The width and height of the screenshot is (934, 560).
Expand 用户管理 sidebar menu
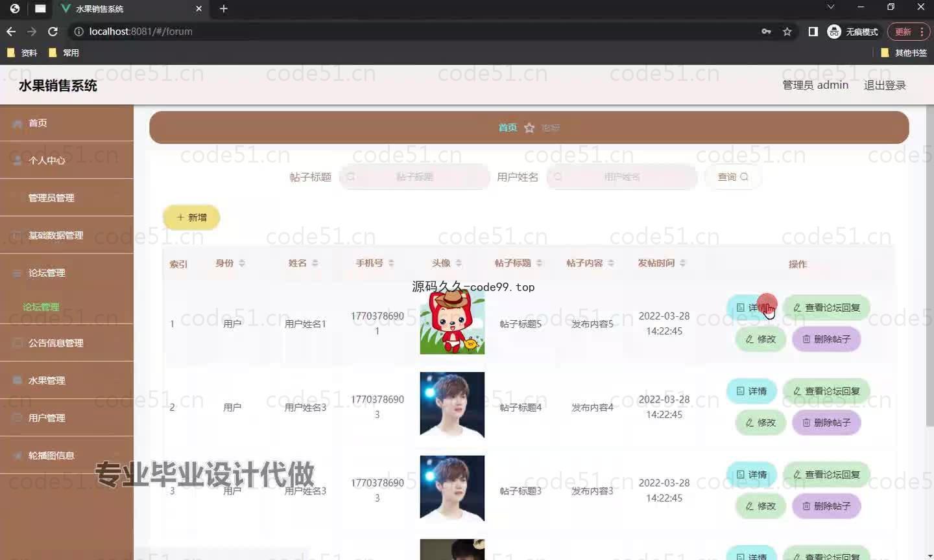(x=66, y=418)
